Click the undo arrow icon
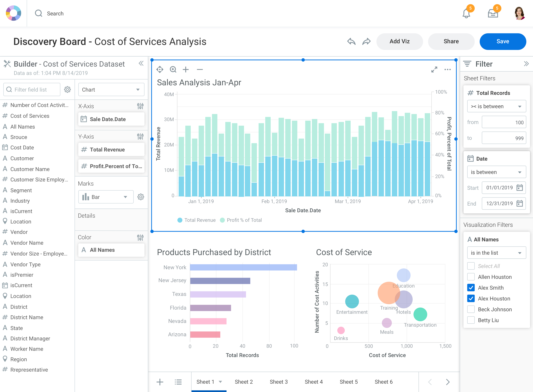This screenshot has width=533, height=392. point(351,41)
